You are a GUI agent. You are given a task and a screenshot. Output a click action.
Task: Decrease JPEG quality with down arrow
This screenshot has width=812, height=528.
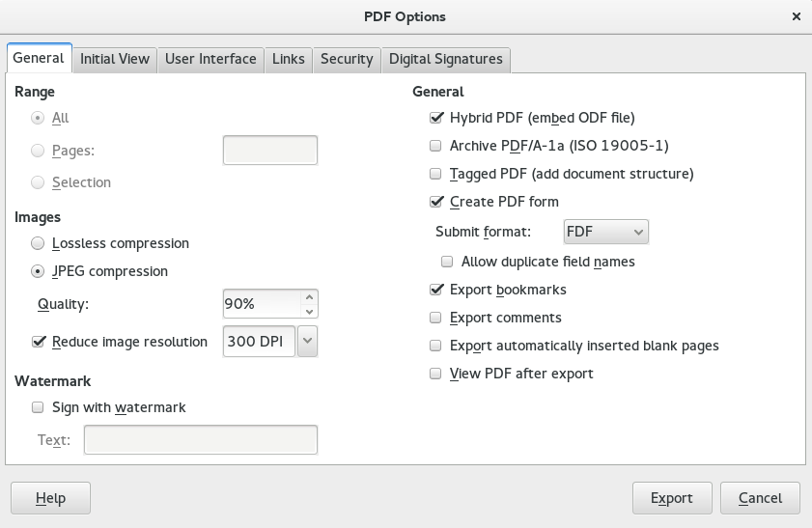coord(309,312)
